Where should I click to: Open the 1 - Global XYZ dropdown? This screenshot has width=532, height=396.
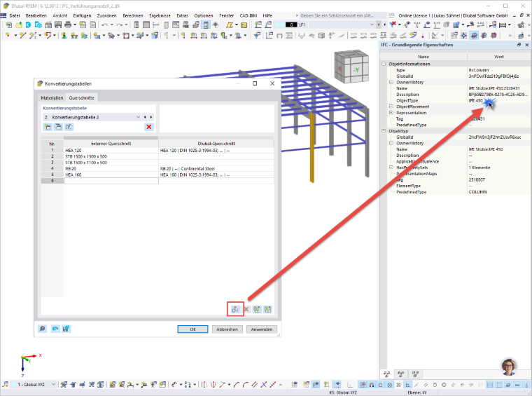54,385
